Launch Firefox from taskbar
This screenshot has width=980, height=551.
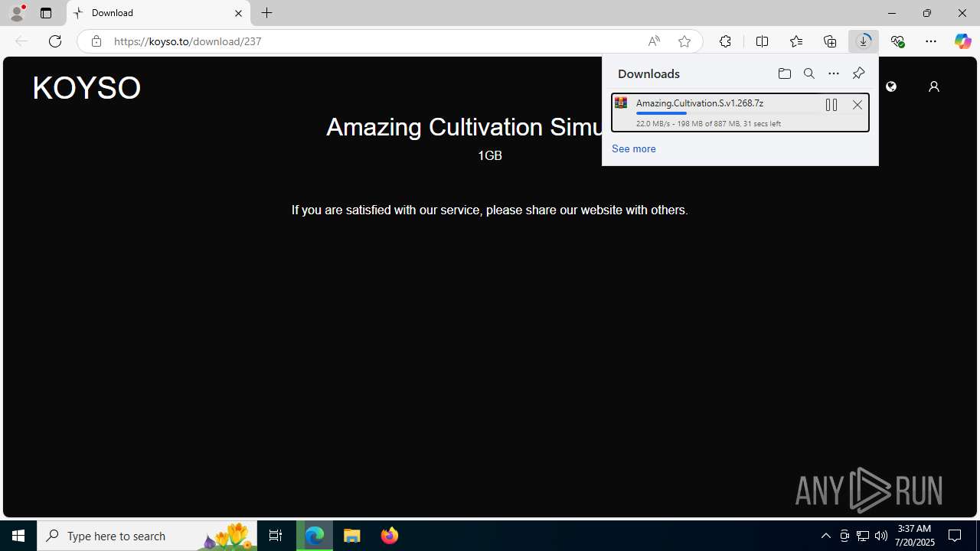click(390, 536)
